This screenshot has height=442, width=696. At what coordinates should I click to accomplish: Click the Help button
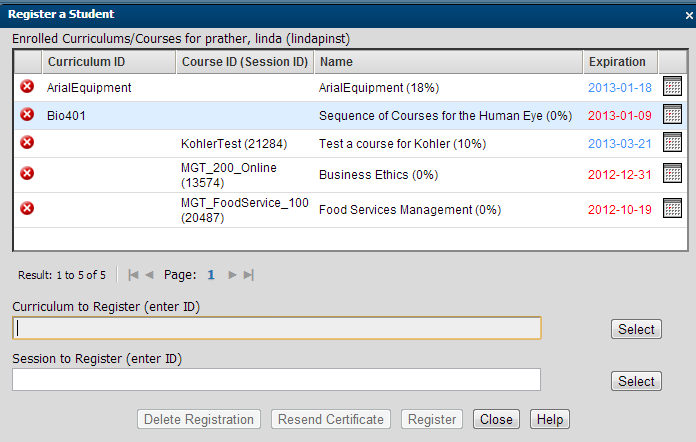pos(549,420)
